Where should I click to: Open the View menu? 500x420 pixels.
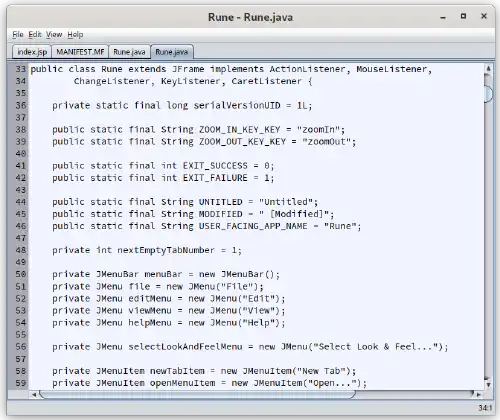54,35
